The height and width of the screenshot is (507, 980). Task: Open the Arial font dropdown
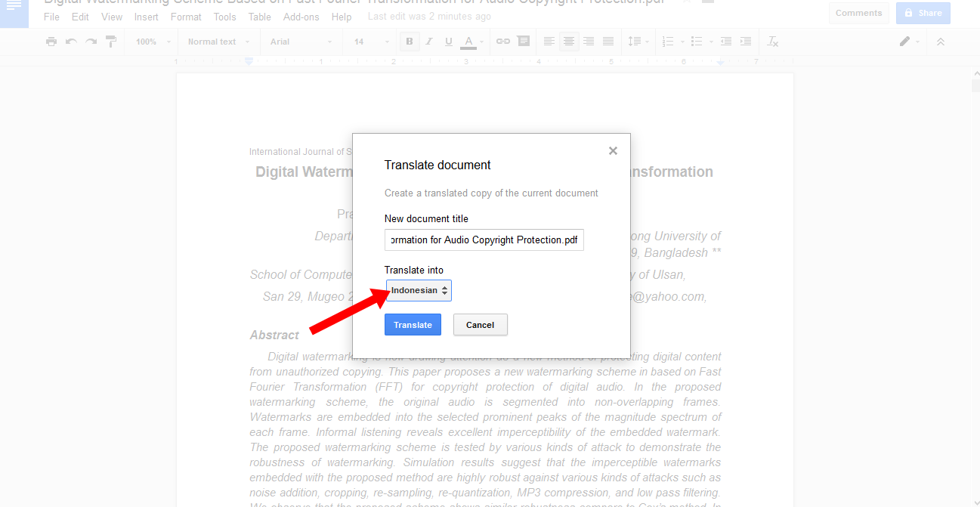click(x=301, y=42)
